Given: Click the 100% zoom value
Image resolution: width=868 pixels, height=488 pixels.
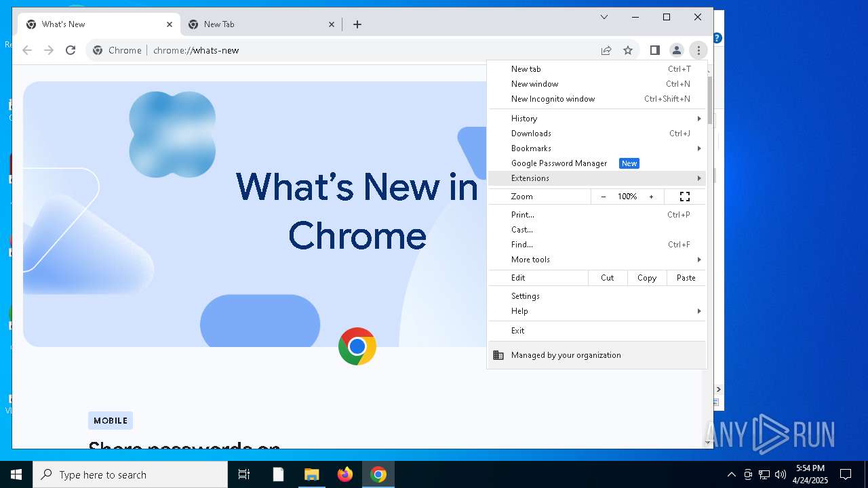Looking at the screenshot, I should 627,197.
